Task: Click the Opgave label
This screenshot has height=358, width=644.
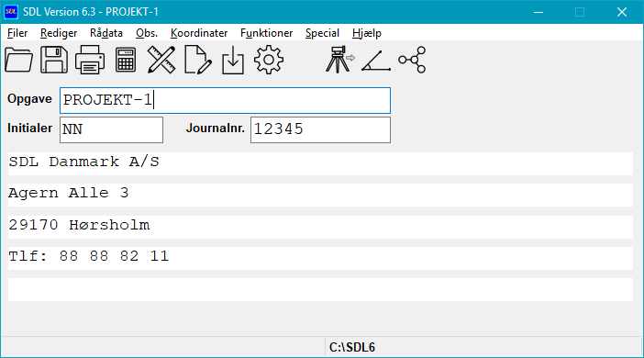Action: pyautogui.click(x=29, y=99)
